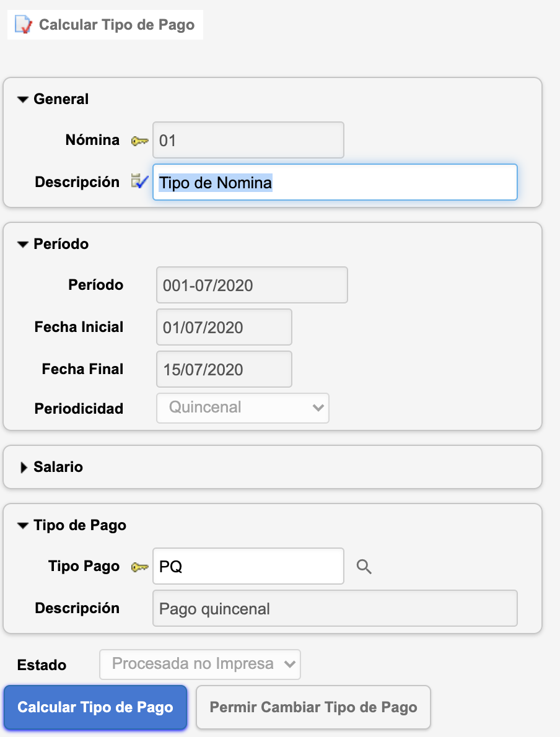Viewport: 560px width, 737px height.
Task: Focus the Tipo de Nomina description field
Action: point(335,182)
